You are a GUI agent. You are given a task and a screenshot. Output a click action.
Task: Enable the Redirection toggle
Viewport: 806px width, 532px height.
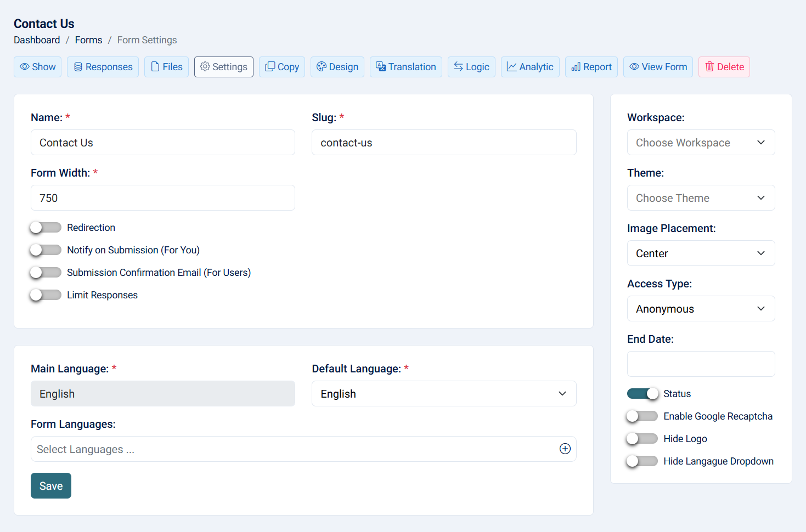(x=46, y=228)
